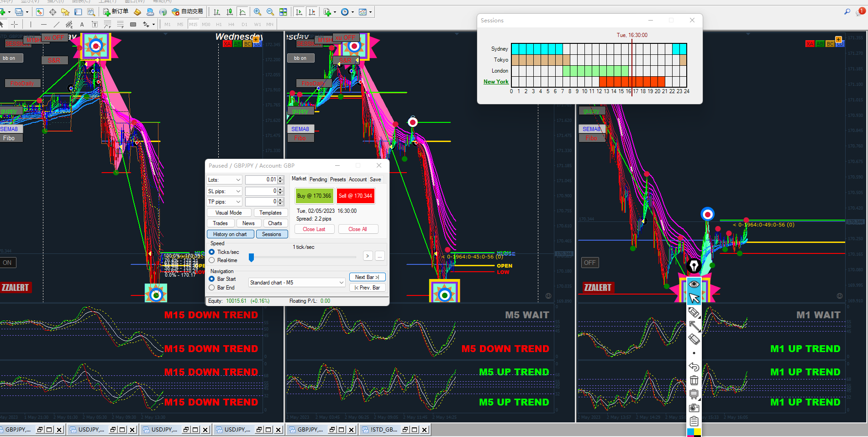Click the speed slider handle
The image size is (868, 437).
click(x=251, y=258)
